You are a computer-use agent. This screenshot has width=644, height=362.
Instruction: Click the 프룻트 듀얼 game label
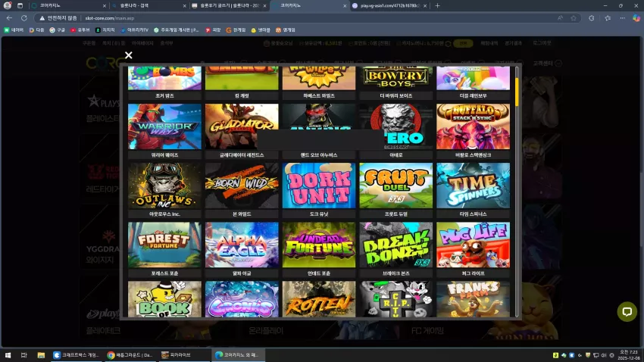(396, 214)
